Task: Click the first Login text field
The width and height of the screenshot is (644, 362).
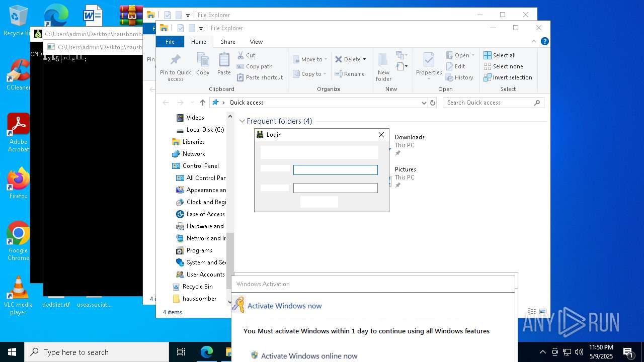Action: tap(336, 170)
